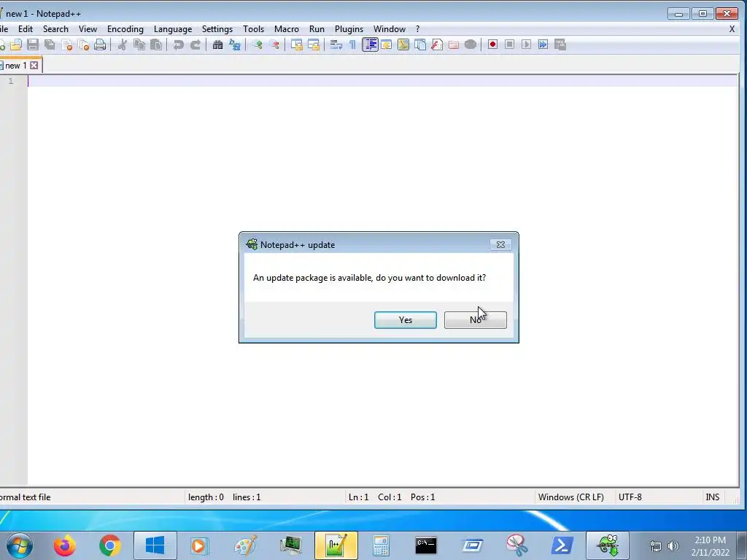Open the Macro menu

286,29
